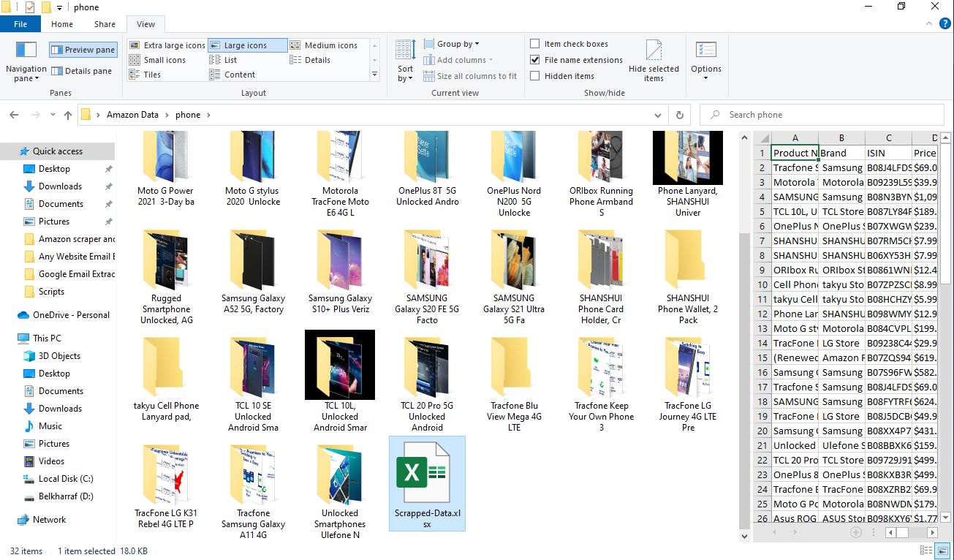
Task: Select Quick access in navigation pane
Action: coord(58,151)
